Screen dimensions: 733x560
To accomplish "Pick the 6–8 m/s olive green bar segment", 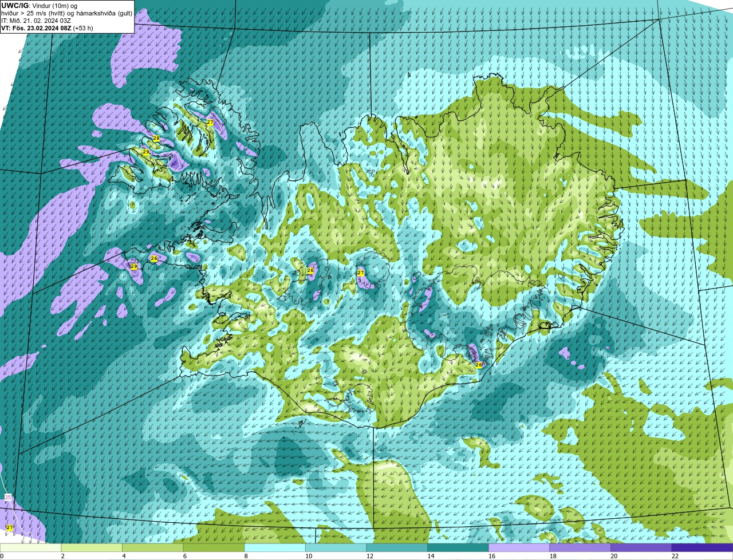I will pos(214,548).
